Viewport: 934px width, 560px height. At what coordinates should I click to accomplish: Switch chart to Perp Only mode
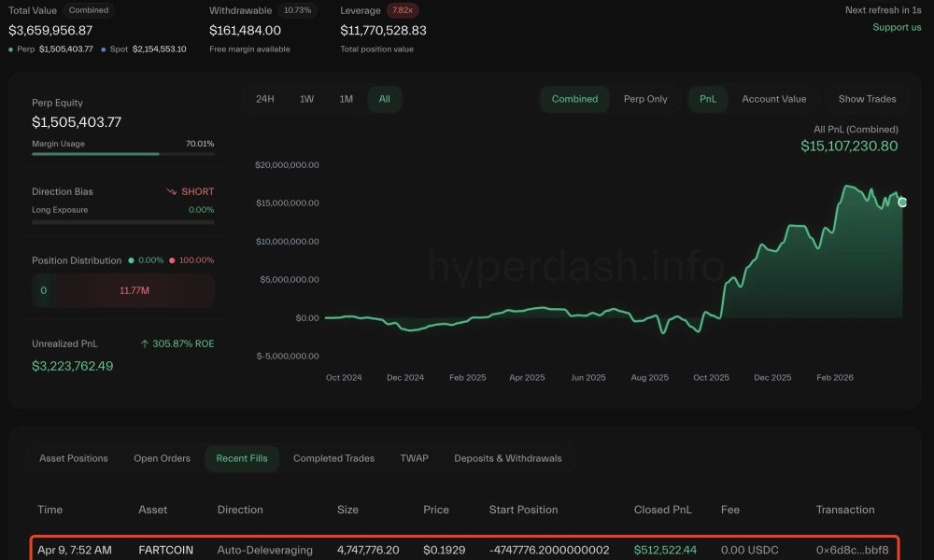point(646,98)
